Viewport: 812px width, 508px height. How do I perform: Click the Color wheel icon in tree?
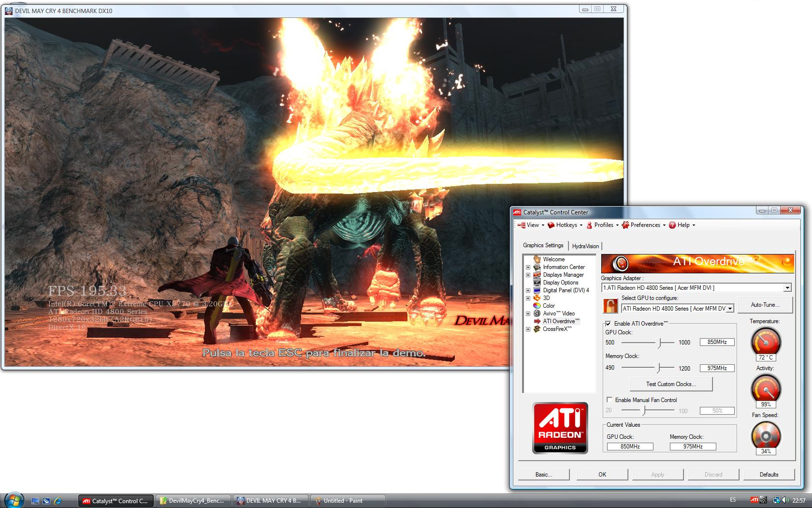point(536,306)
